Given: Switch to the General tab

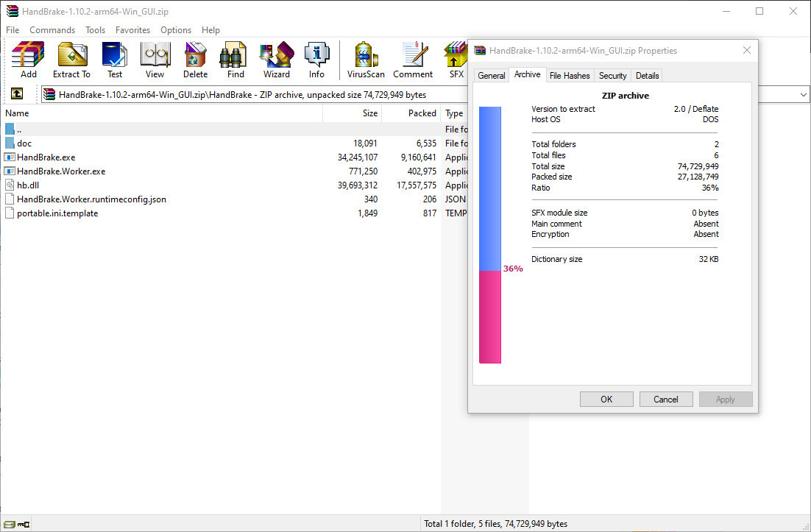Looking at the screenshot, I should 492,76.
